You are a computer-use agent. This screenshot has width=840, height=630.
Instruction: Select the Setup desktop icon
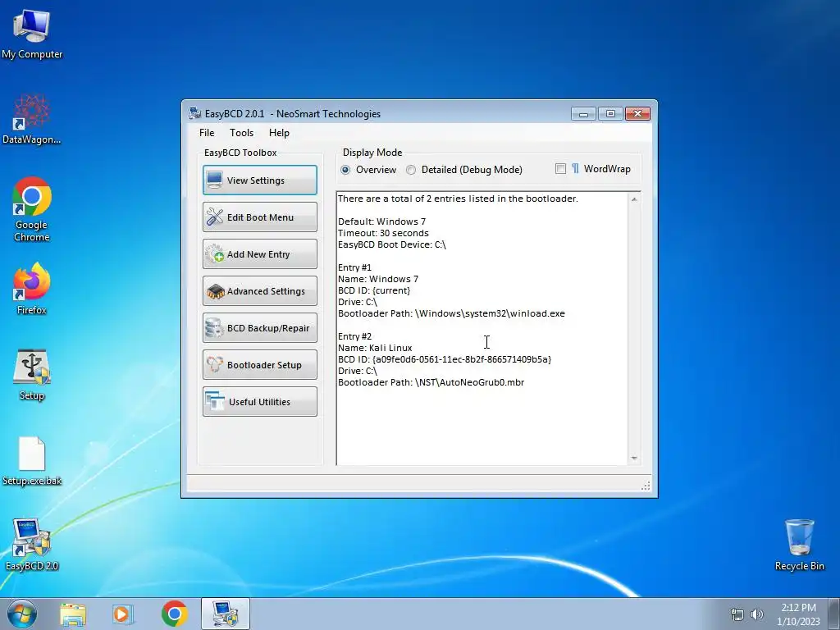[32, 374]
